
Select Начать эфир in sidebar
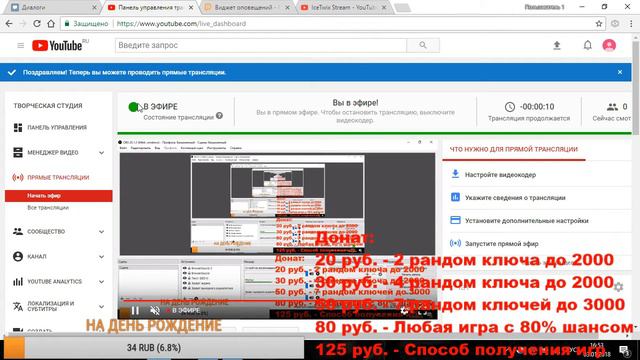coord(58,196)
